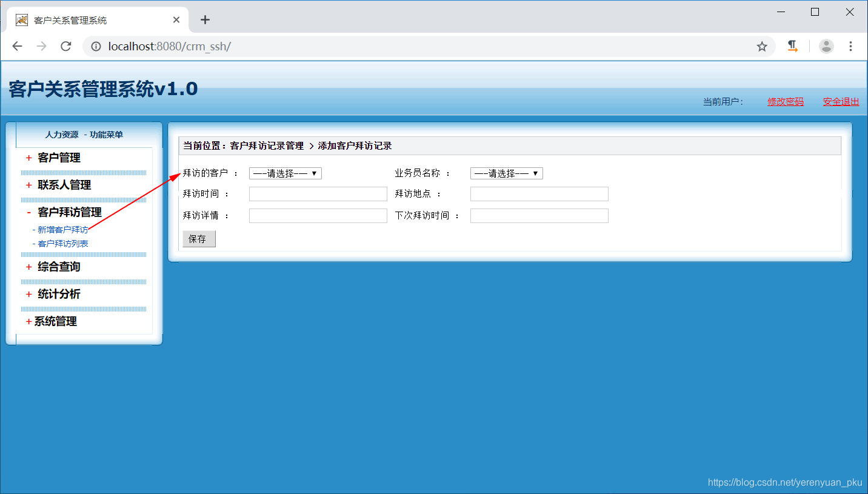Minimize the browser window

(781, 12)
